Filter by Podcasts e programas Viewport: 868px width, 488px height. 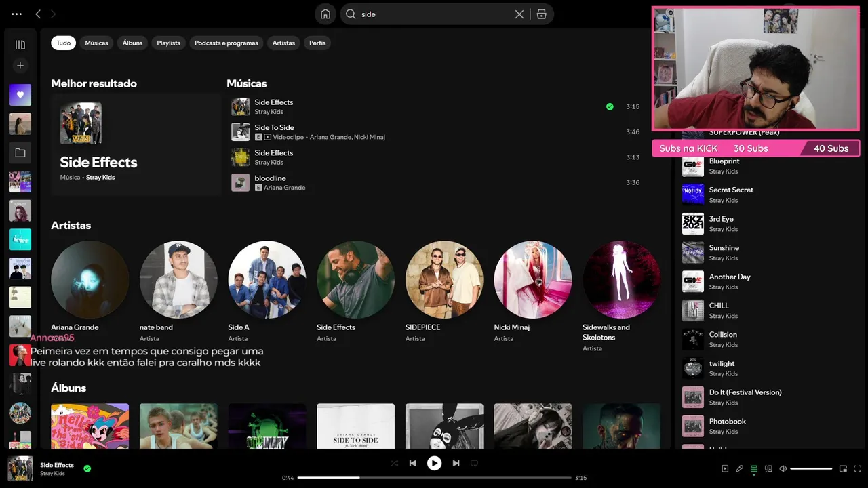[x=226, y=43]
